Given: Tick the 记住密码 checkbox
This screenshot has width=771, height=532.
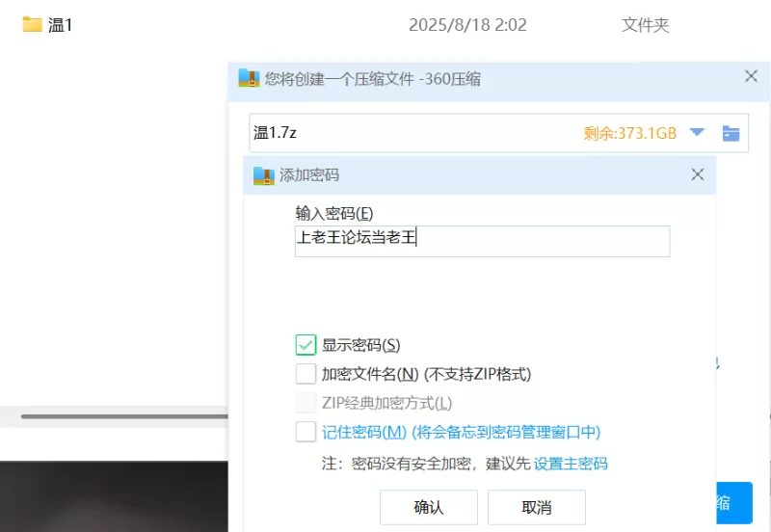Looking at the screenshot, I should coord(306,432).
